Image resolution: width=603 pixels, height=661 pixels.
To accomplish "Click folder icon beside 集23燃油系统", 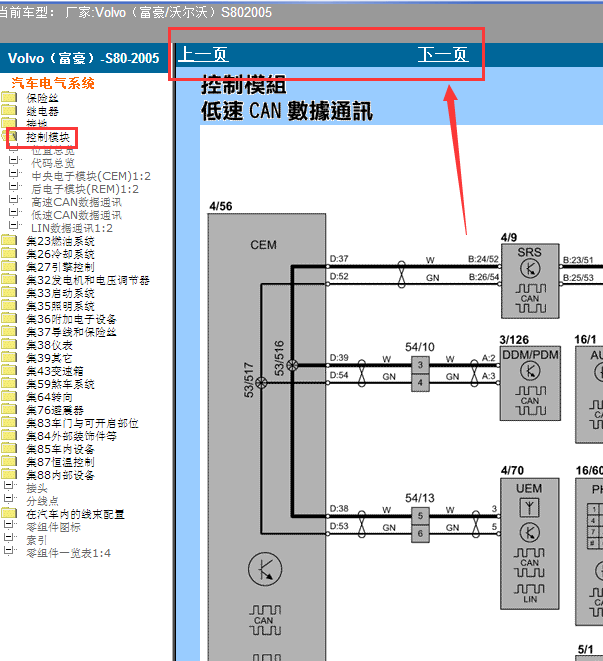I will tap(9, 241).
